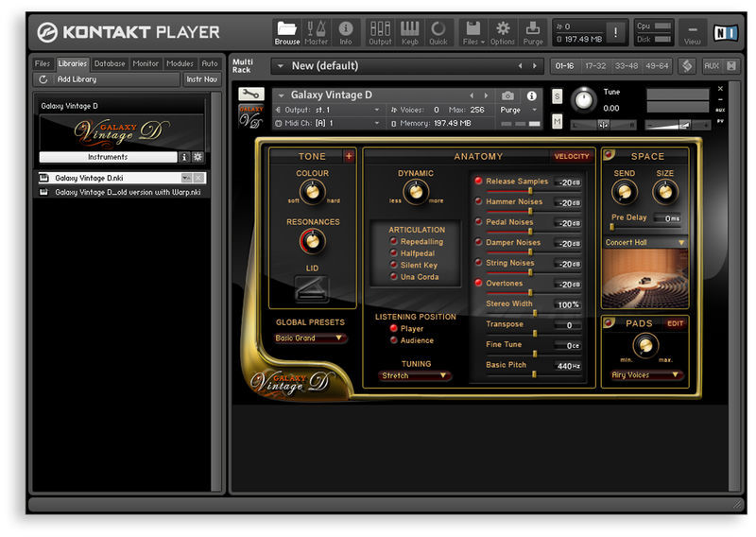This screenshot has width=756, height=537.
Task: Click the library gear settings icon
Action: click(198, 157)
